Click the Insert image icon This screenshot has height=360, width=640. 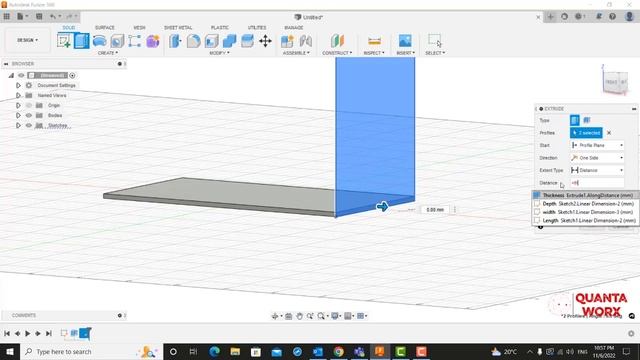click(405, 41)
